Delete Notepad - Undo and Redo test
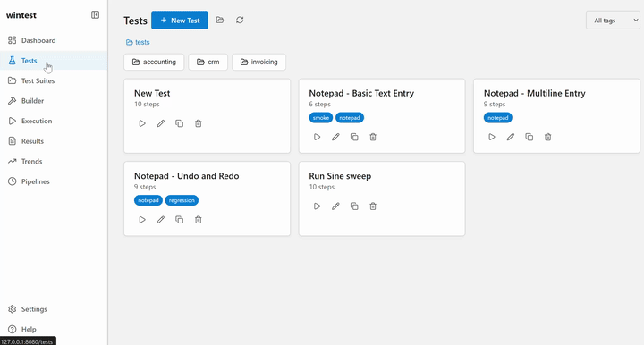The height and width of the screenshot is (345, 644). point(198,220)
